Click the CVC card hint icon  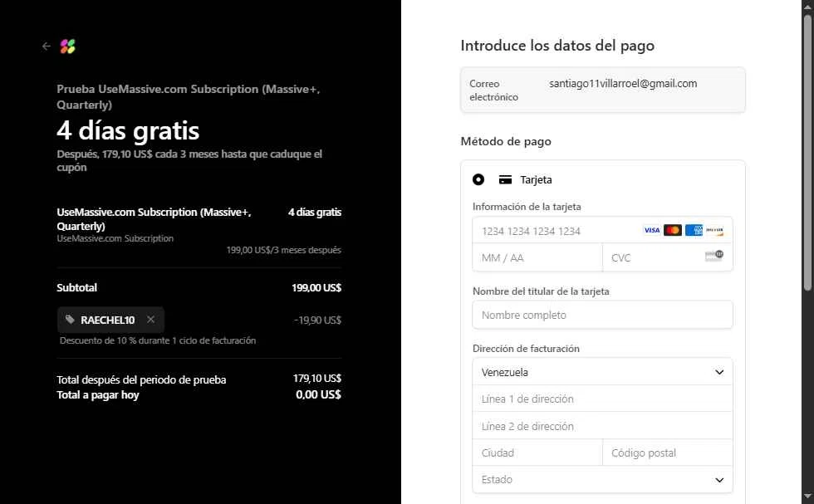point(713,256)
